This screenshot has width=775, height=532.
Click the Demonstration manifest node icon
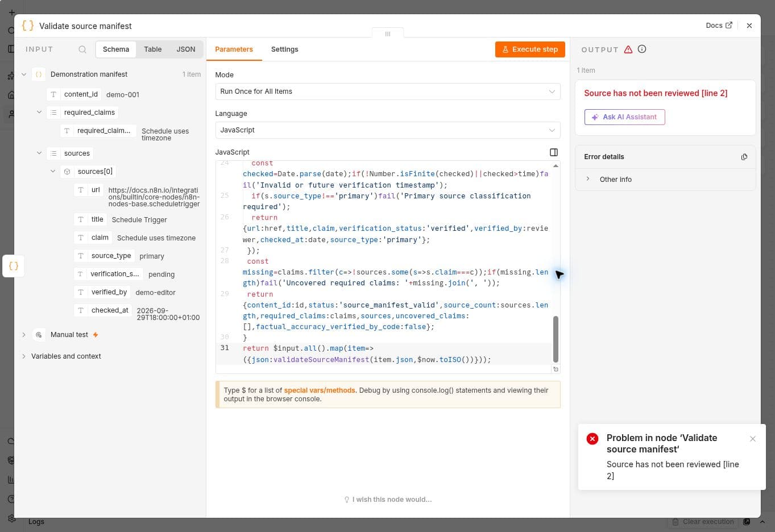tap(39, 74)
